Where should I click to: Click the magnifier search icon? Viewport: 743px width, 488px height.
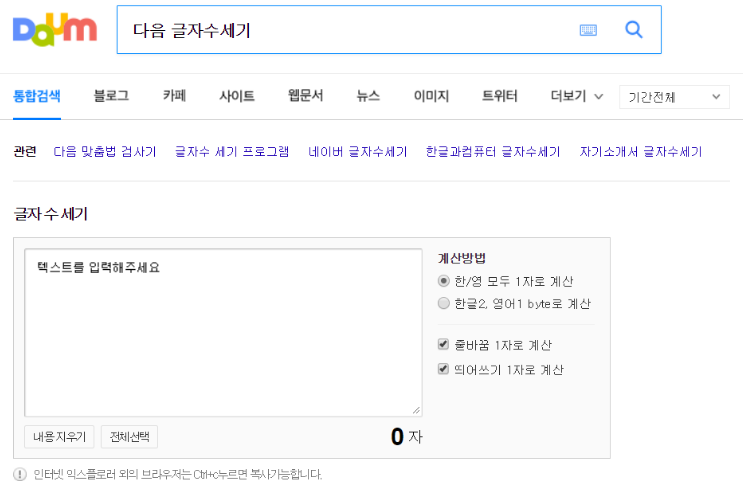tap(634, 30)
